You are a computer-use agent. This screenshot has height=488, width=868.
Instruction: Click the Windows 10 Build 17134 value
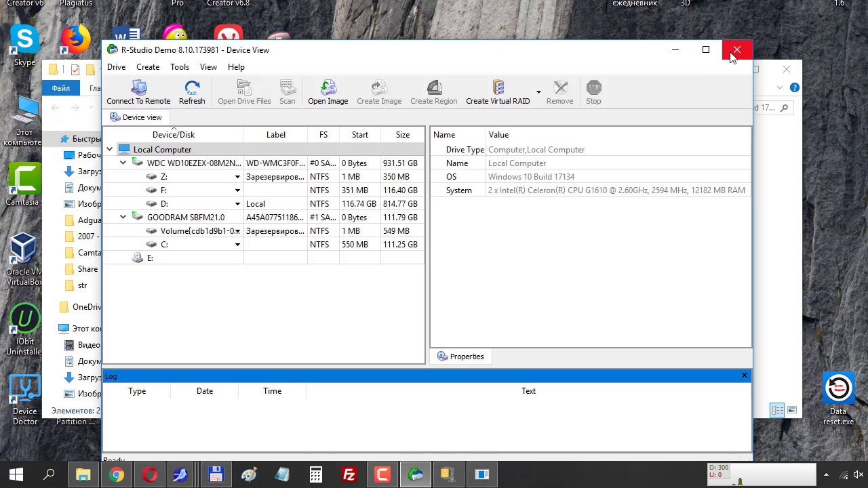(x=531, y=177)
